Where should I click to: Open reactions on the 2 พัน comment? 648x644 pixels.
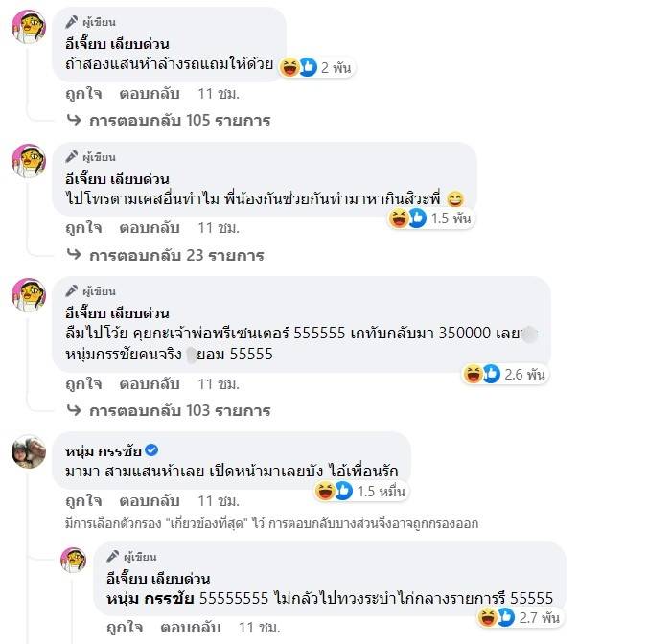pyautogui.click(x=316, y=67)
